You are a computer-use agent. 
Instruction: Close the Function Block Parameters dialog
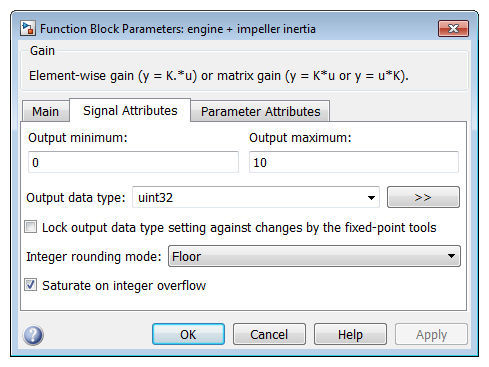tap(453, 28)
